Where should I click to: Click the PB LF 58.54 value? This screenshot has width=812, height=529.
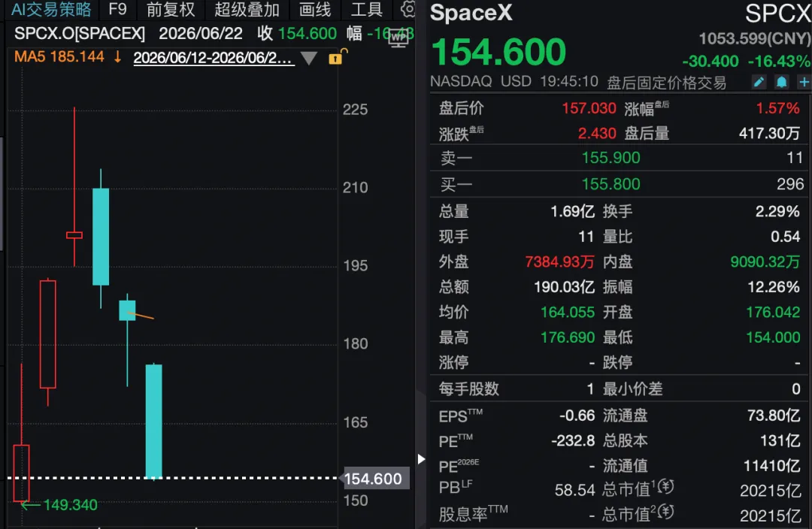point(575,490)
